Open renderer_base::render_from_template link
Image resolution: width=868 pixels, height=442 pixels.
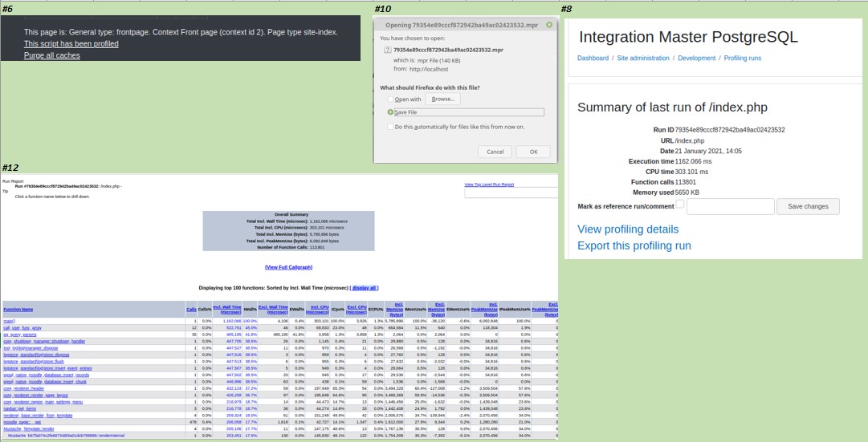click(x=38, y=415)
